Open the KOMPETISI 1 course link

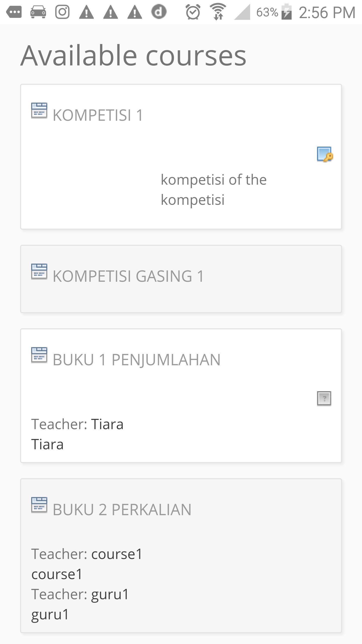pyautogui.click(x=98, y=115)
